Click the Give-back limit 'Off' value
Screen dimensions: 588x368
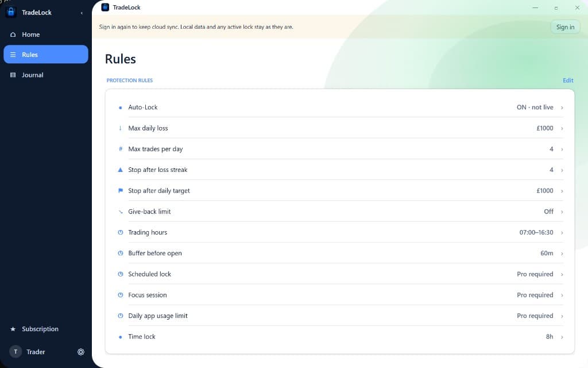tap(548, 212)
